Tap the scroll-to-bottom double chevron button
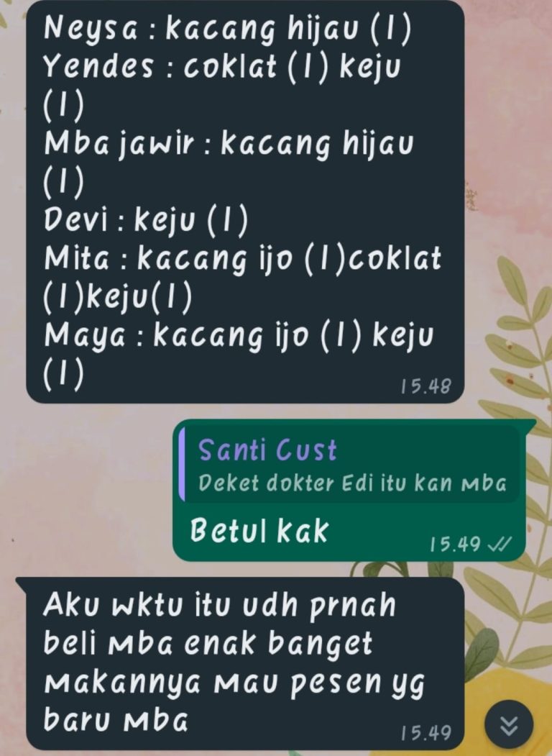Image resolution: width=552 pixels, height=756 pixels. (x=509, y=724)
